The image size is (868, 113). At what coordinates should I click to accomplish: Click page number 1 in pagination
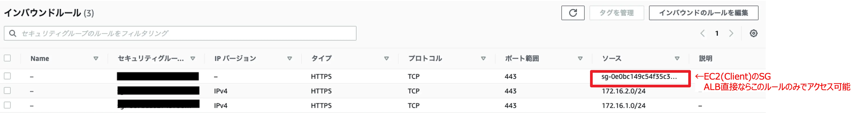(717, 33)
